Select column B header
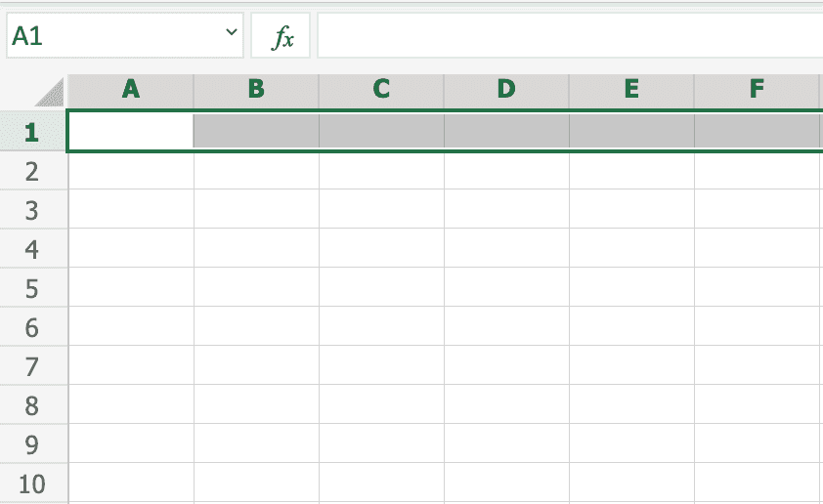This screenshot has width=823, height=504. [x=256, y=90]
